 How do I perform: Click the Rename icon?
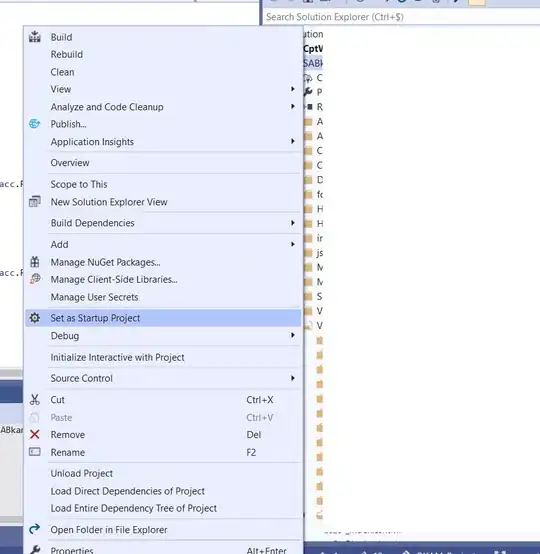(x=35, y=452)
